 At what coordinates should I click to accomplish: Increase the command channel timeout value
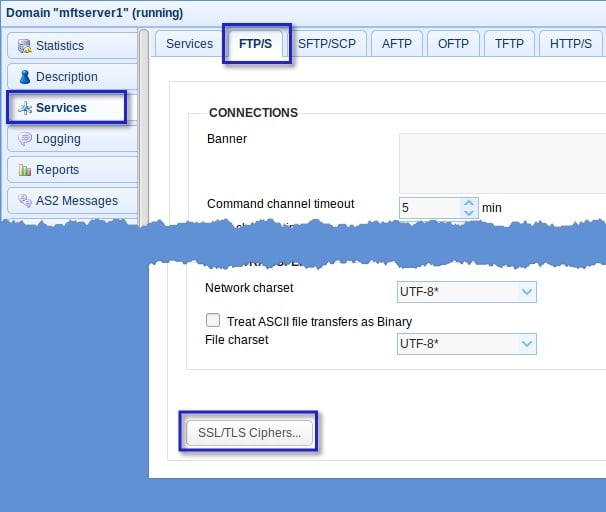pos(470,203)
